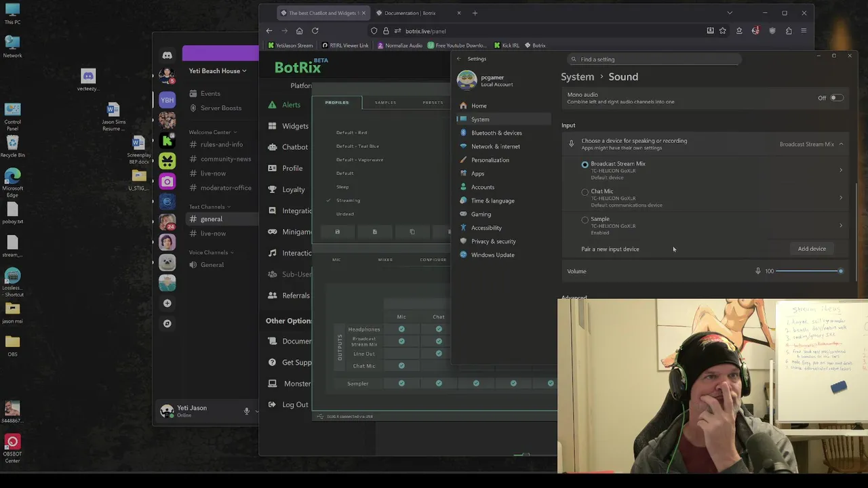This screenshot has width=868, height=488.
Task: Open Discord's Explore servers compass icon
Action: 167,323
